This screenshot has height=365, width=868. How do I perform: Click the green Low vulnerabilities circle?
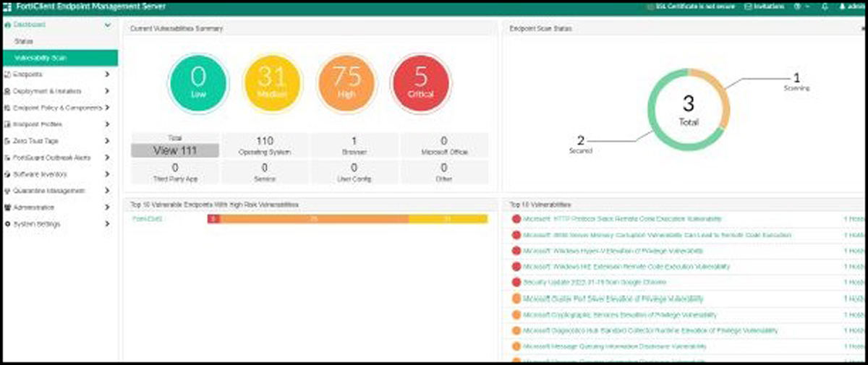(x=198, y=84)
